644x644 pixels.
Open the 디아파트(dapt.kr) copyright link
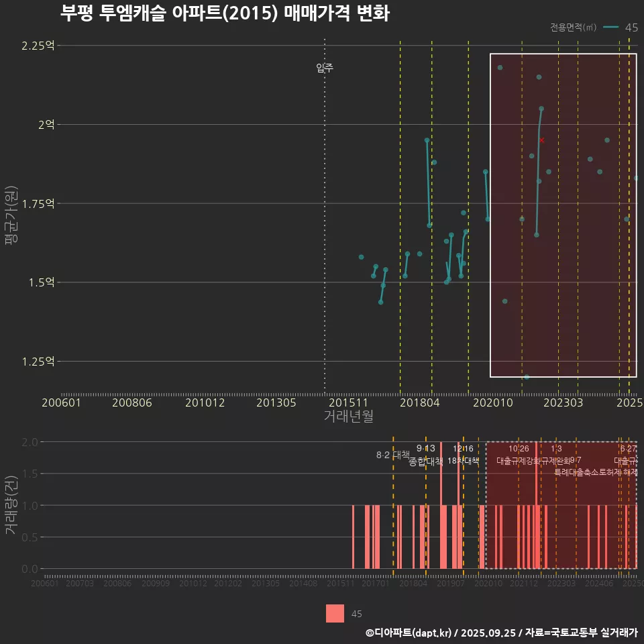click(x=413, y=633)
